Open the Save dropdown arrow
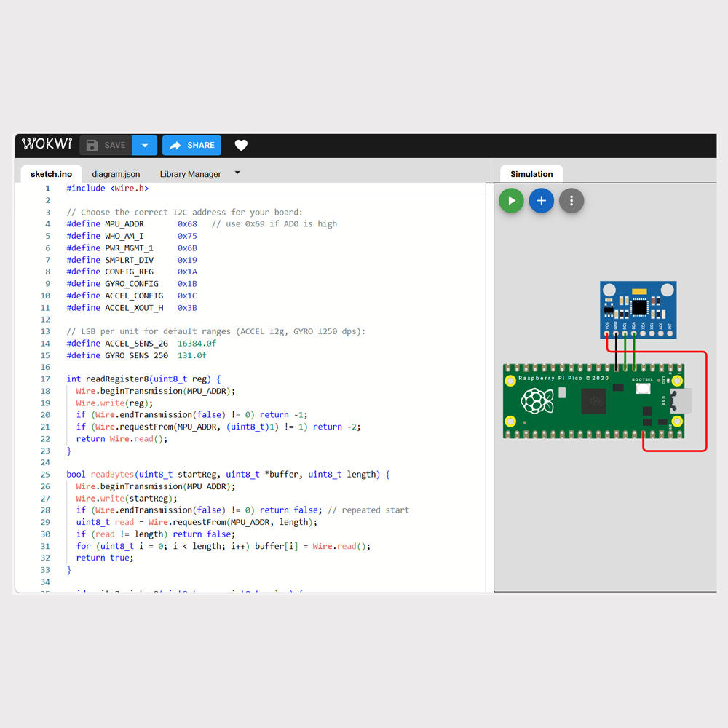Image resolution: width=728 pixels, height=728 pixels. tap(144, 145)
